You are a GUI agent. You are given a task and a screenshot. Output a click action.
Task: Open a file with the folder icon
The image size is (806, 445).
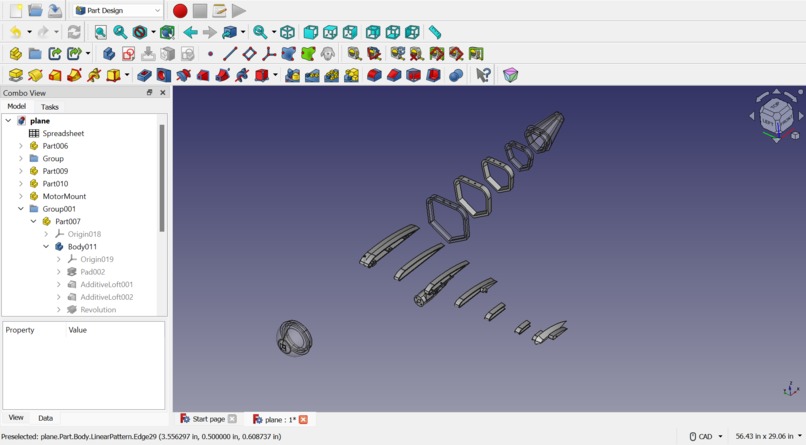[35, 10]
